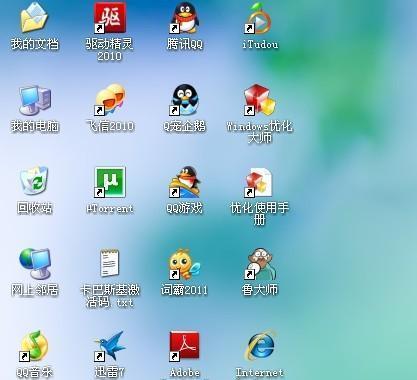Launch 迅雷7 blue bird icon
Viewport: 417px width, 380px height.
click(110, 346)
